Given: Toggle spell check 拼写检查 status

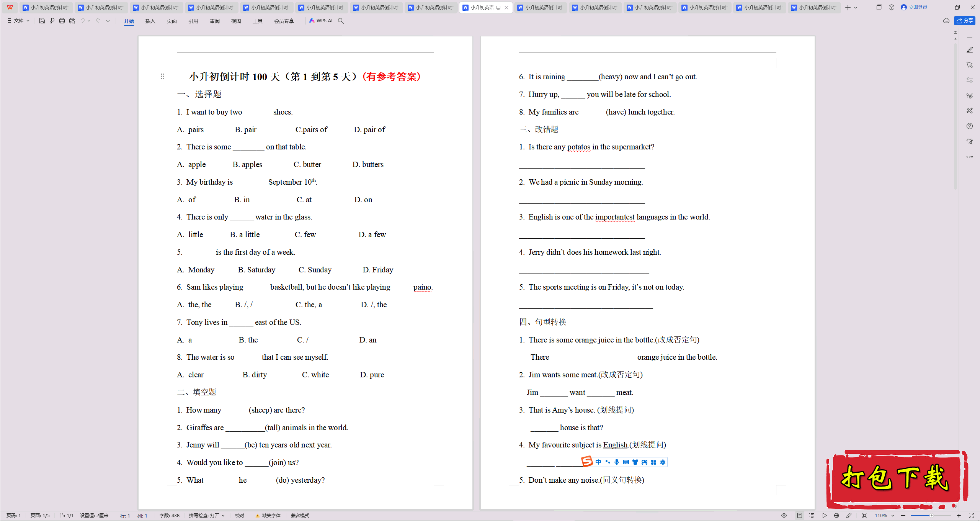Looking at the screenshot, I should [204, 516].
